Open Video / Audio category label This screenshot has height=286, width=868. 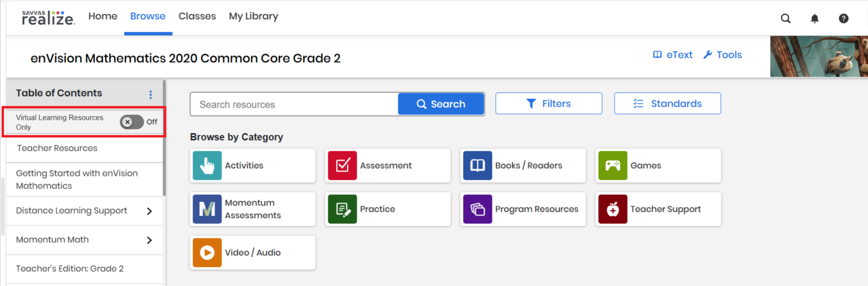pyautogui.click(x=253, y=253)
